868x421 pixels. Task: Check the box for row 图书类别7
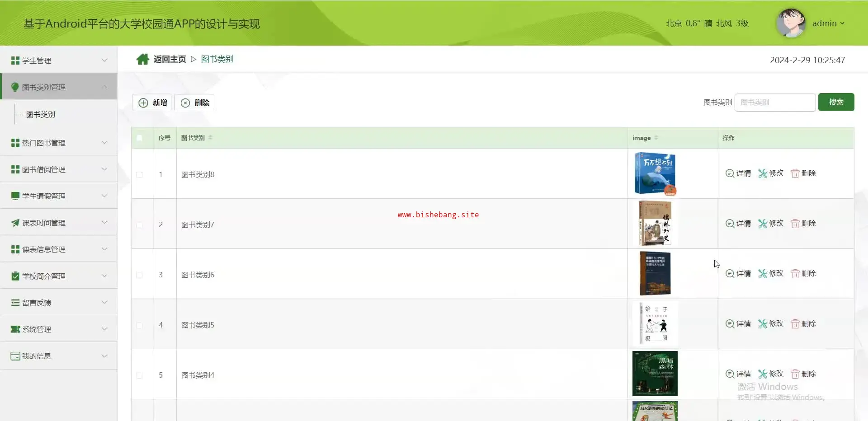(x=139, y=225)
